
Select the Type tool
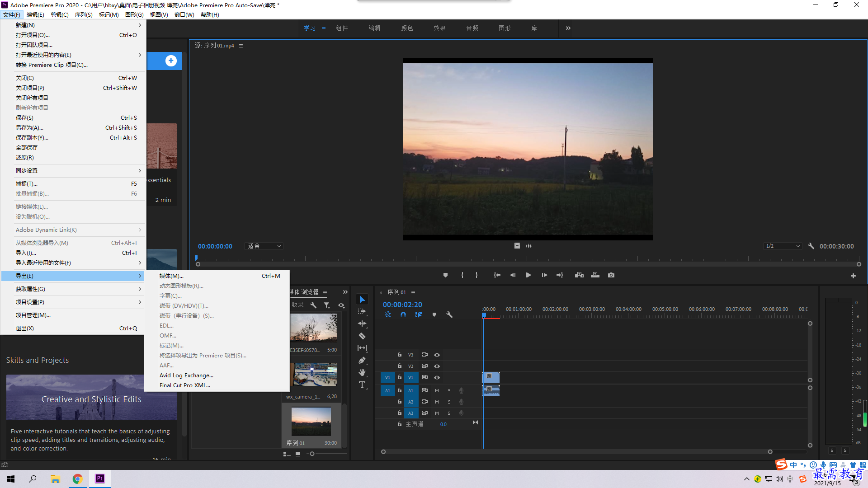click(362, 385)
